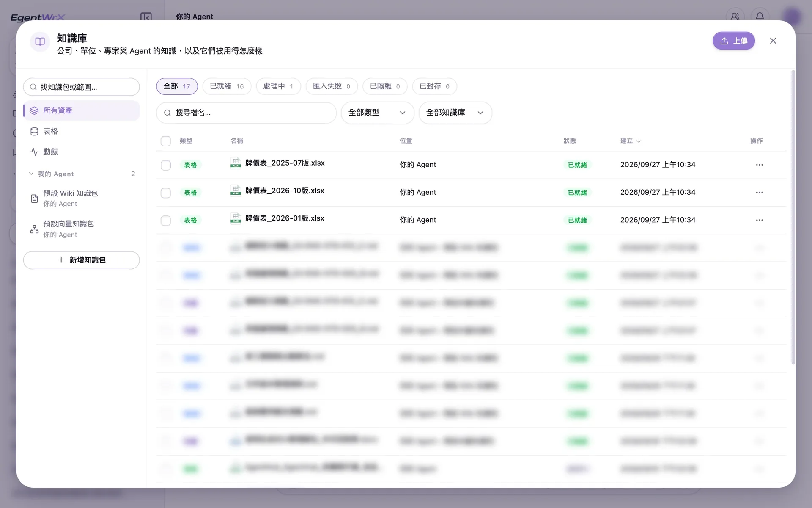Click the 表格 database icon
This screenshot has width=812, height=508.
(x=34, y=132)
